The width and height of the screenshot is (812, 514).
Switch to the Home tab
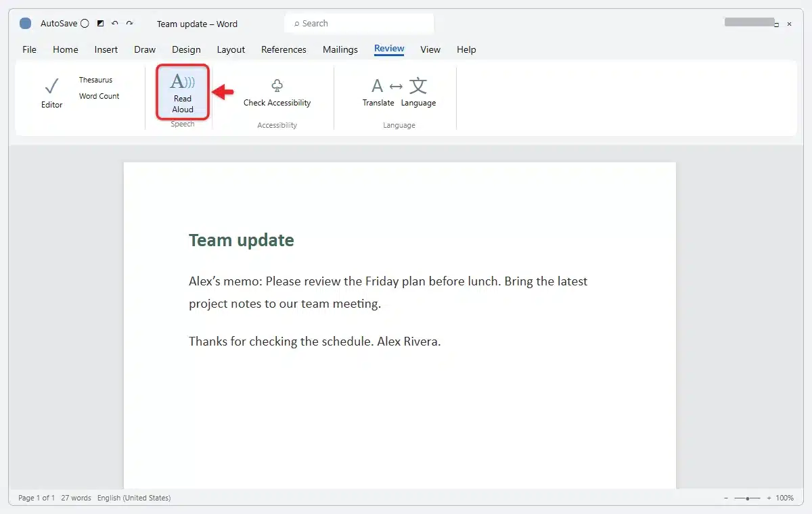(x=66, y=49)
